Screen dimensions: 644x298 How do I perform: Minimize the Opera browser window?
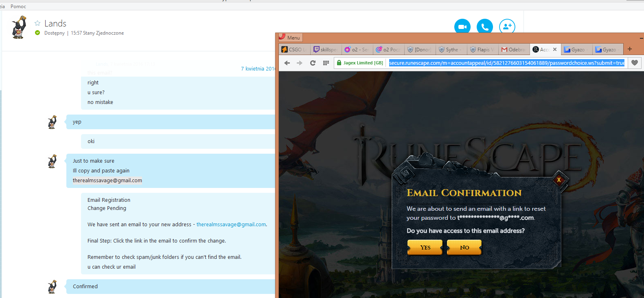(641, 38)
